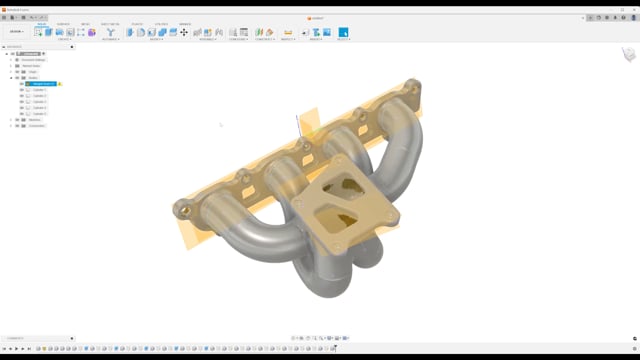Toggle visibility of the highlighted body
Screen dimensions: 640x360
click(22, 84)
